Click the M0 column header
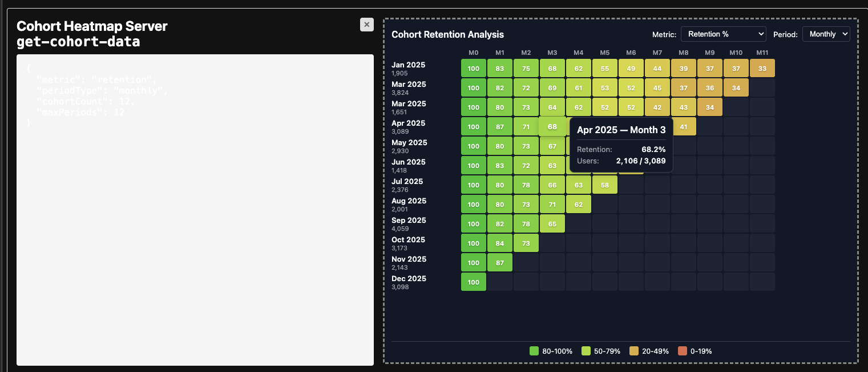The image size is (868, 372). coord(473,53)
